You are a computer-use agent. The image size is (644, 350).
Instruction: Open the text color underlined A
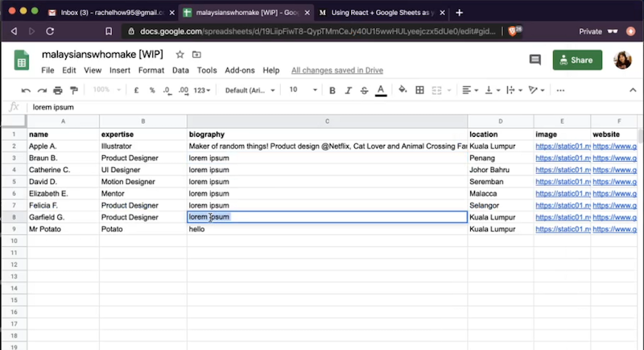click(381, 90)
